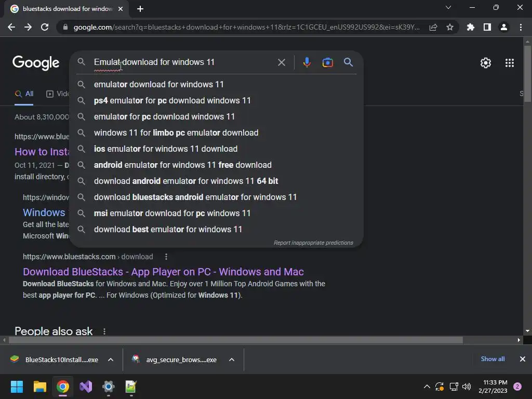Image resolution: width=532 pixels, height=399 pixels.
Task: Open Windows Start menu
Action: coord(17,387)
